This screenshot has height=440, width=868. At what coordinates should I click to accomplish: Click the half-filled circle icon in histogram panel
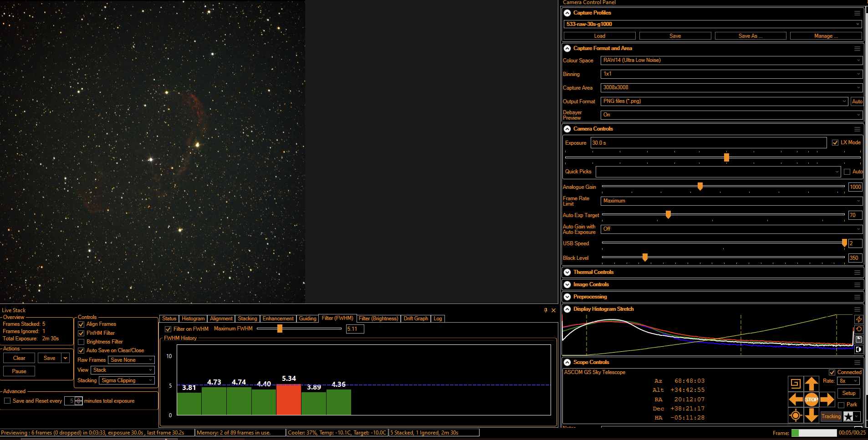tap(858, 349)
